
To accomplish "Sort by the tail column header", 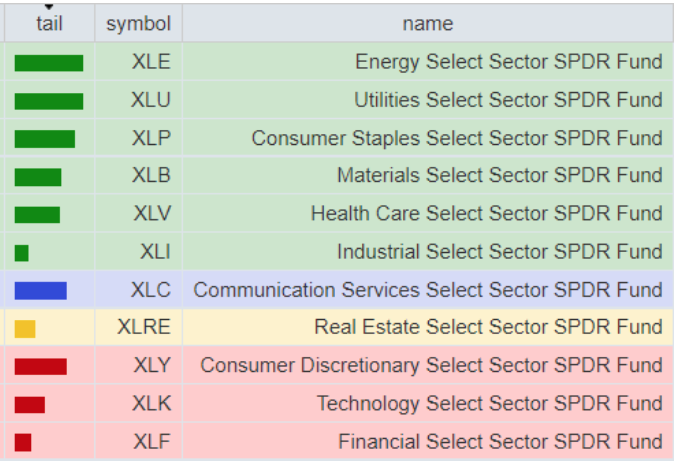I will [x=49, y=24].
